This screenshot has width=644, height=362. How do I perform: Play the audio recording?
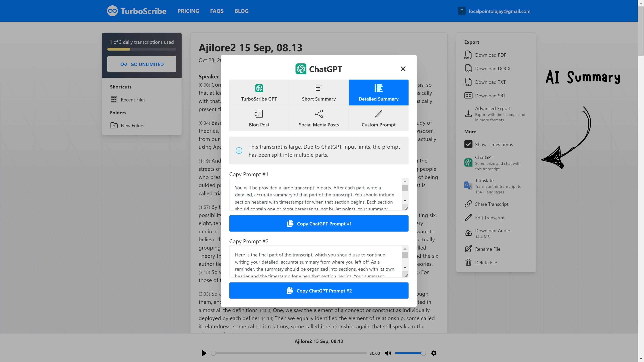coord(204,353)
